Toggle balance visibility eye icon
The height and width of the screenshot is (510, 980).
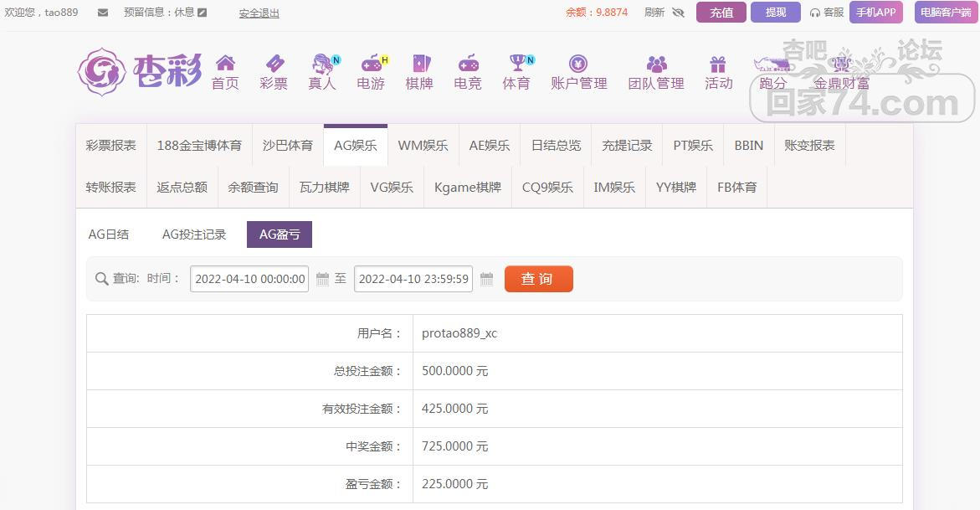[678, 13]
